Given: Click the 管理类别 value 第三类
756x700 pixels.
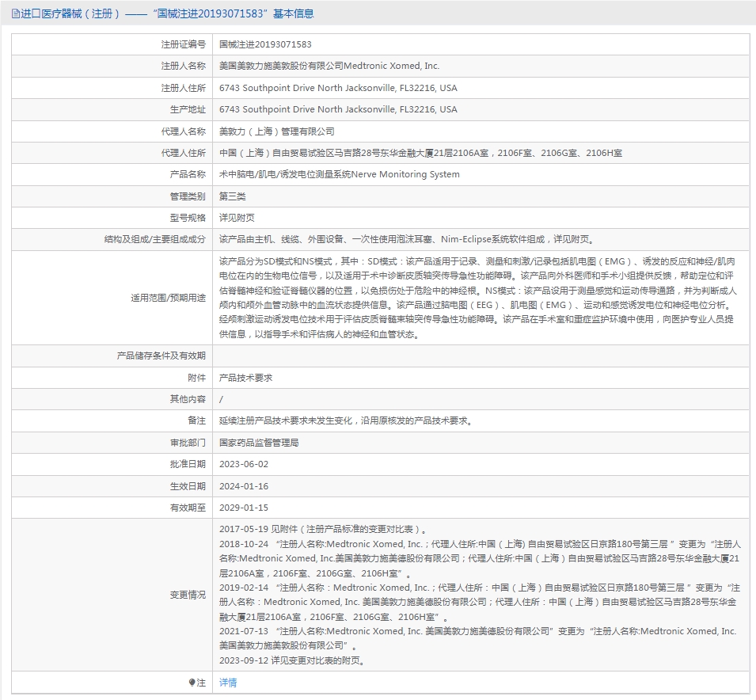Looking at the screenshot, I should click(233, 196).
